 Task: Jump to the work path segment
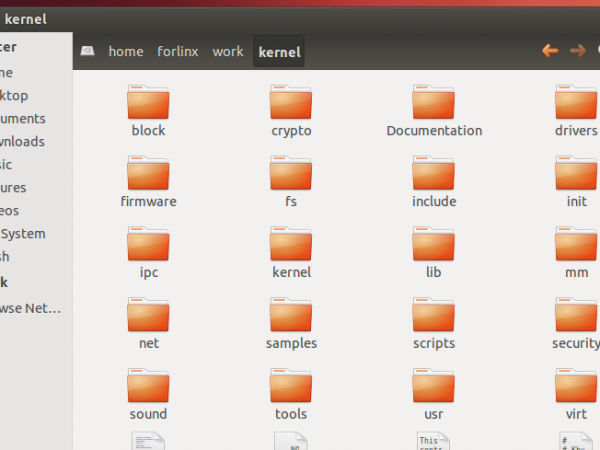pos(227,51)
